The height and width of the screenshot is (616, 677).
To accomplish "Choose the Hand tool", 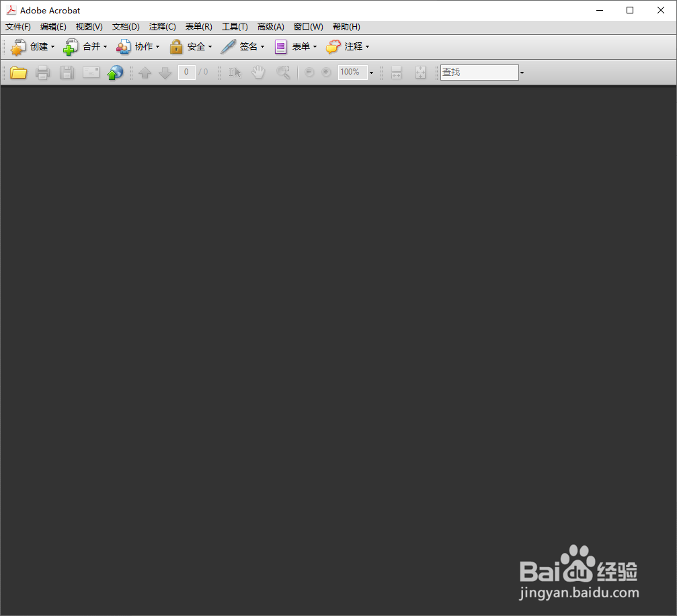I will pos(258,72).
